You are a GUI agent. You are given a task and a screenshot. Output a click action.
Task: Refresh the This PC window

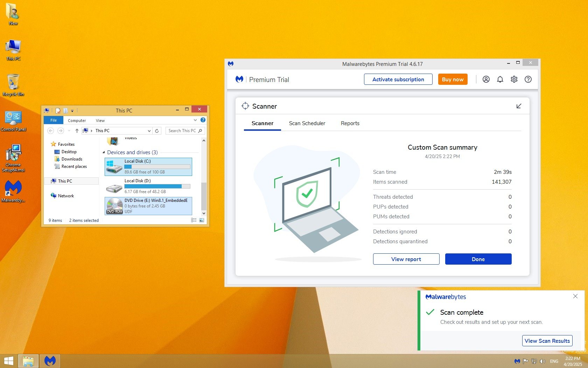157,131
